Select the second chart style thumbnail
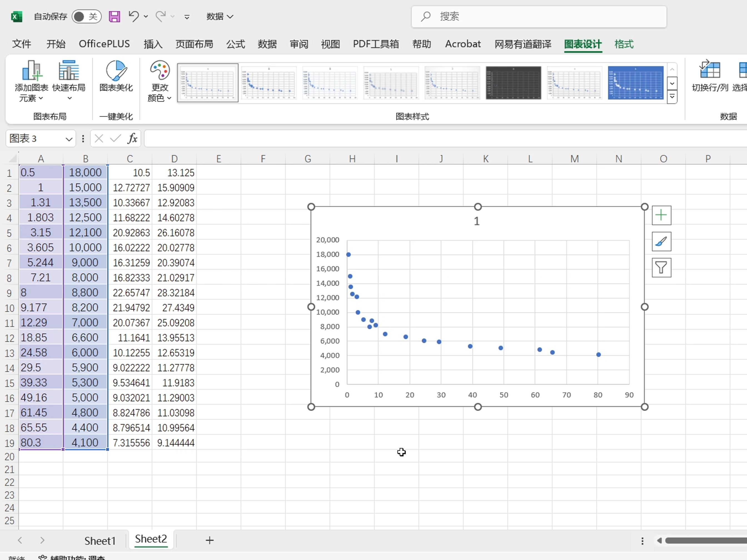Image resolution: width=747 pixels, height=560 pixels. [269, 83]
